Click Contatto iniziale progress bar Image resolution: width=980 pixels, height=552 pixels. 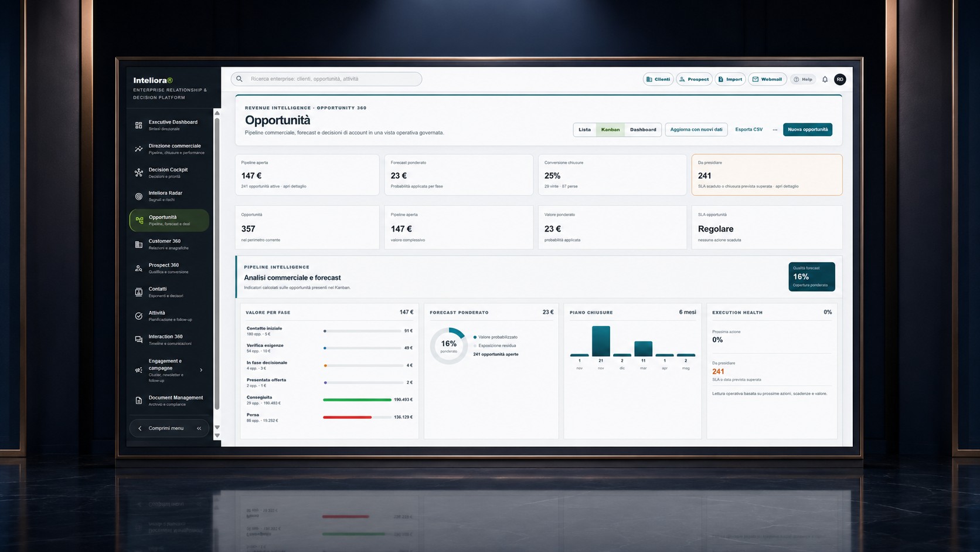pyautogui.click(x=362, y=331)
